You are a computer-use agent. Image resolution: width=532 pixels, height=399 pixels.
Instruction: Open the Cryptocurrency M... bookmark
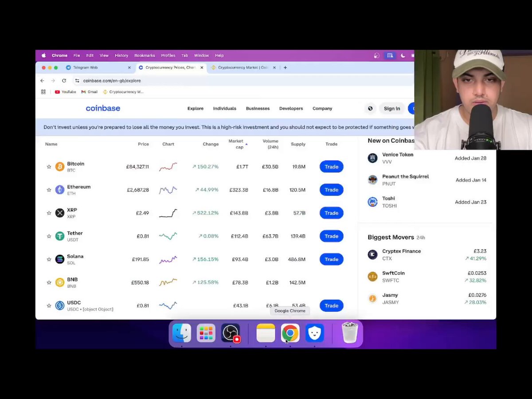point(123,92)
